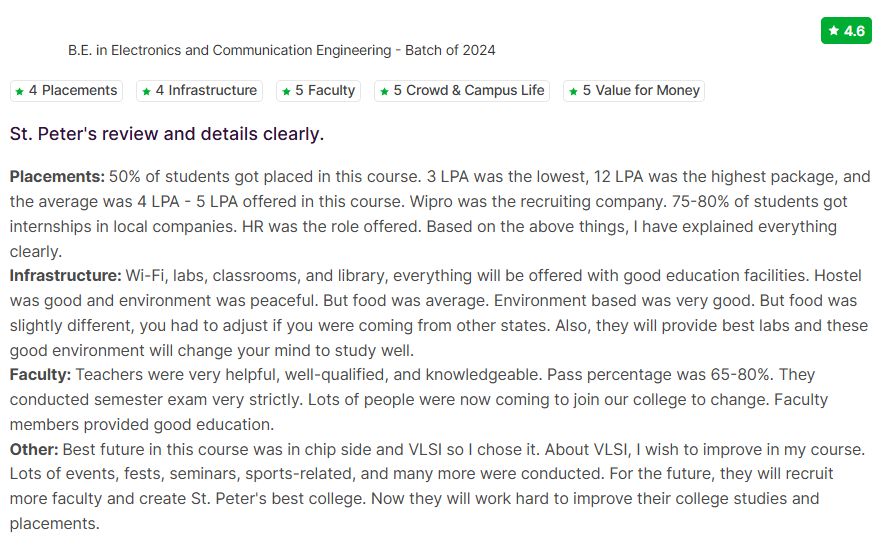
Task: Select the Crowd & Campus Life chip label
Action: point(469,90)
